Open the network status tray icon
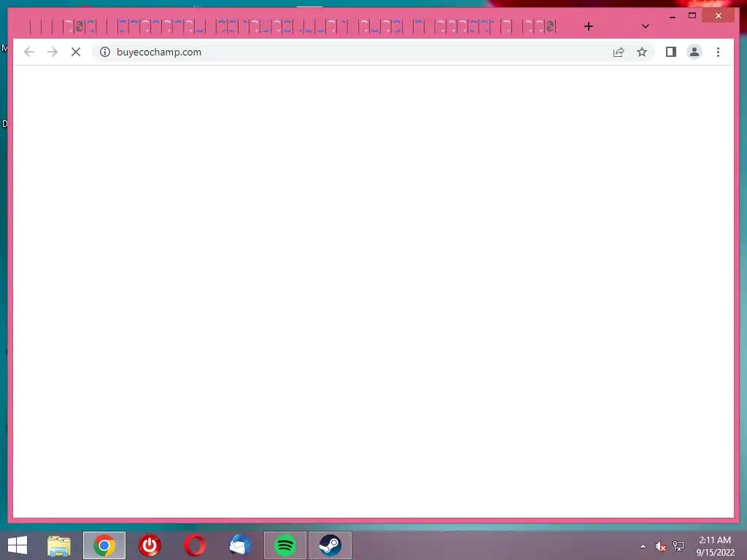Image resolution: width=747 pixels, height=560 pixels. (678, 546)
